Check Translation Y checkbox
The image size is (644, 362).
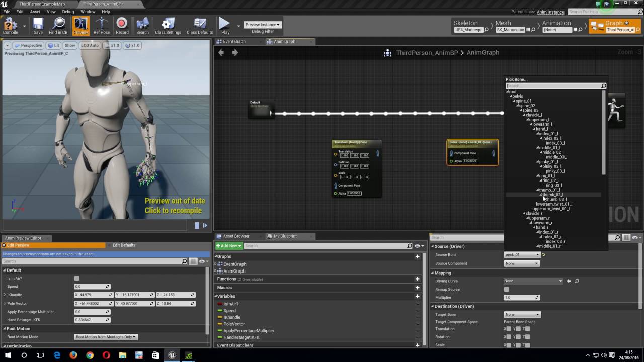click(x=518, y=329)
